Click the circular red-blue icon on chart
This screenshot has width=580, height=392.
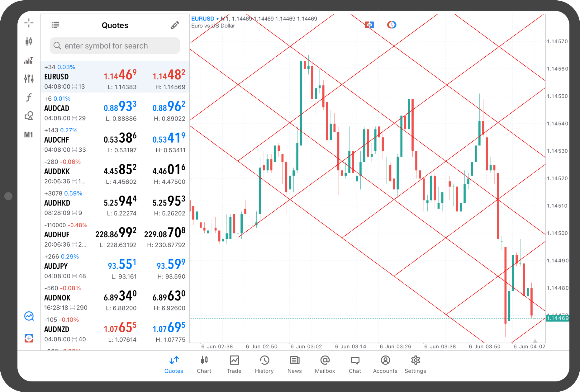click(x=392, y=25)
